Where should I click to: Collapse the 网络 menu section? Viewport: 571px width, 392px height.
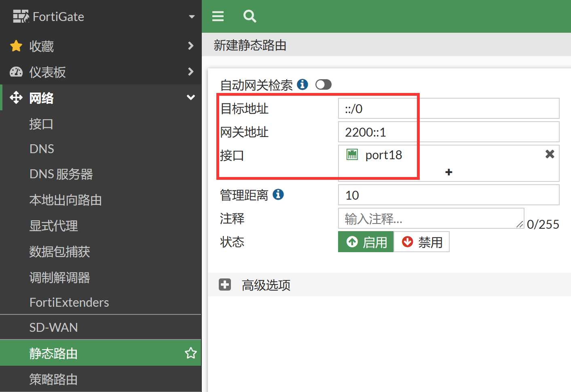tap(190, 97)
